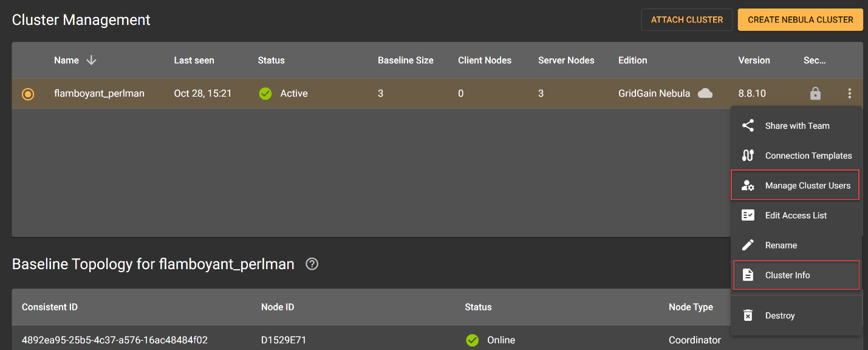Click the Destroy trash icon
Screen dimensions: 868x350
coord(748,315)
